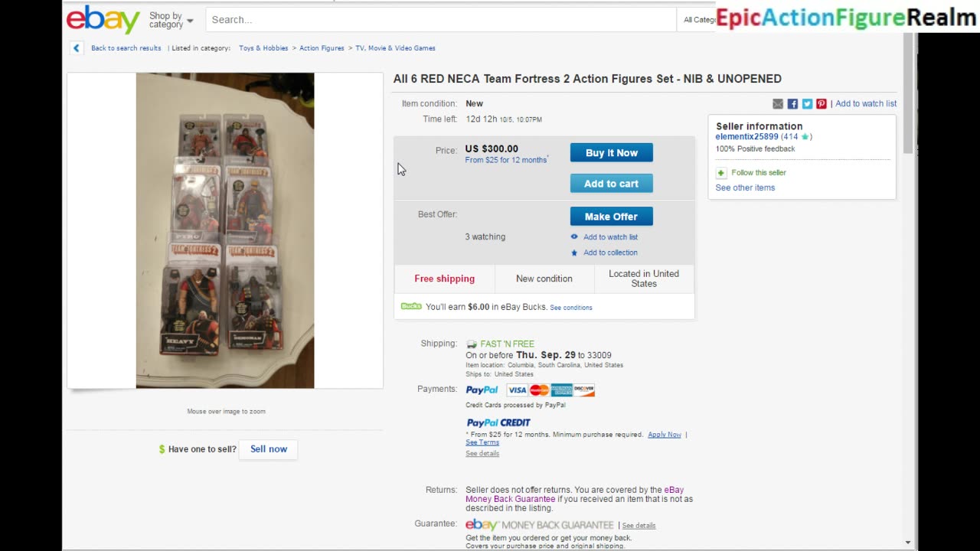Screen dimensions: 980x551
Task: Pin the listing on Pinterest
Action: (821, 104)
